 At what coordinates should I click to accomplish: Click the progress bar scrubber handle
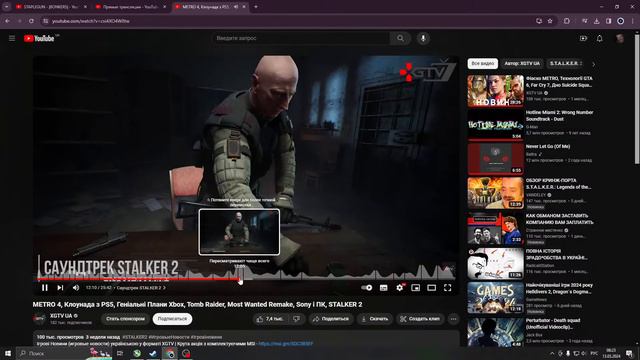click(240, 280)
